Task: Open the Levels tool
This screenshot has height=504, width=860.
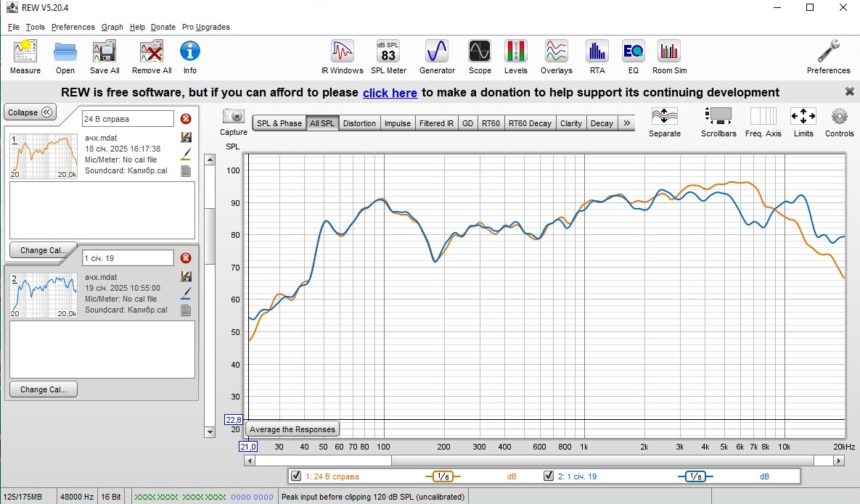Action: [515, 57]
